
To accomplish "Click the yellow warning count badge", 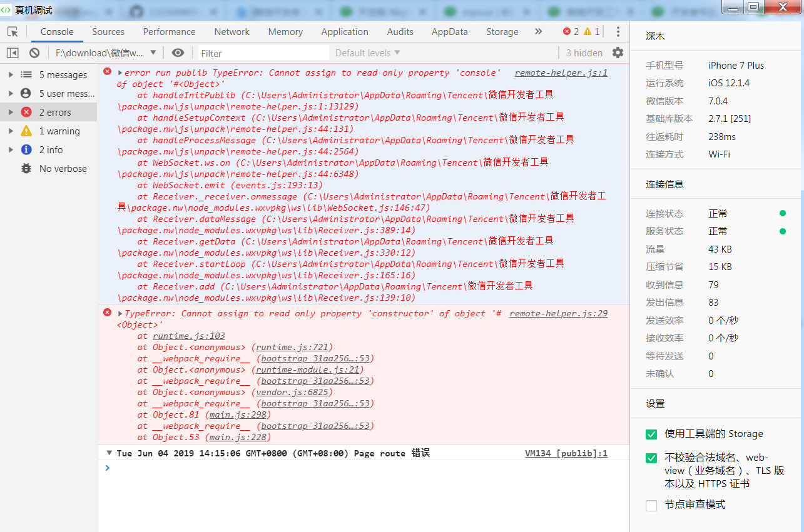I will [x=591, y=32].
